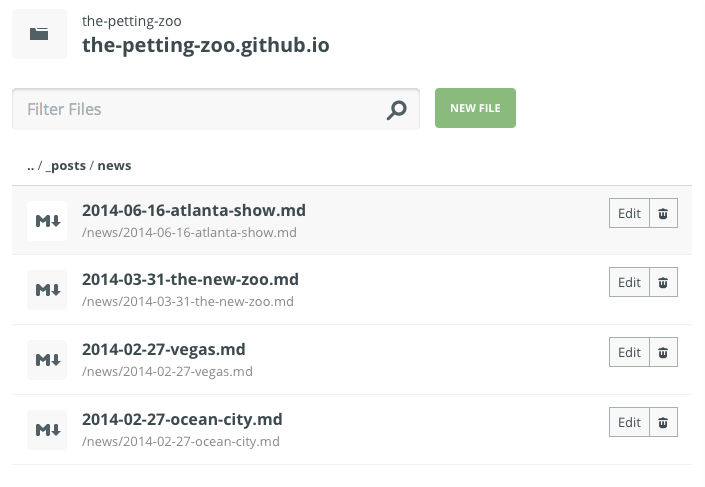Delete 2014-02-27-ocean-city.md with trash icon
This screenshot has height=487, width=705.
tap(663, 422)
